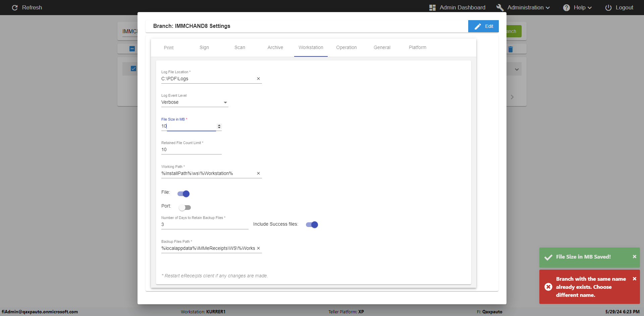This screenshot has height=316, width=644.
Task: Click the trash delete icon behind dialog
Action: coord(511,49)
